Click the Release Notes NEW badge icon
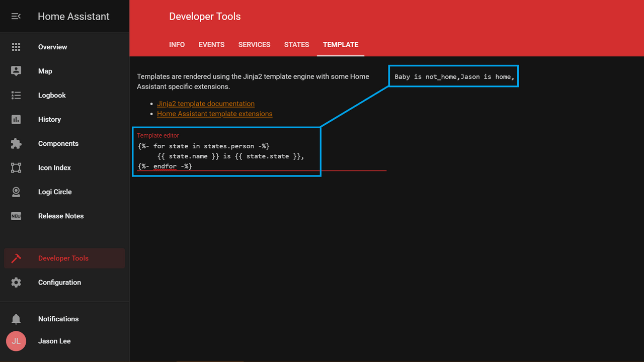The image size is (644, 362). click(16, 216)
